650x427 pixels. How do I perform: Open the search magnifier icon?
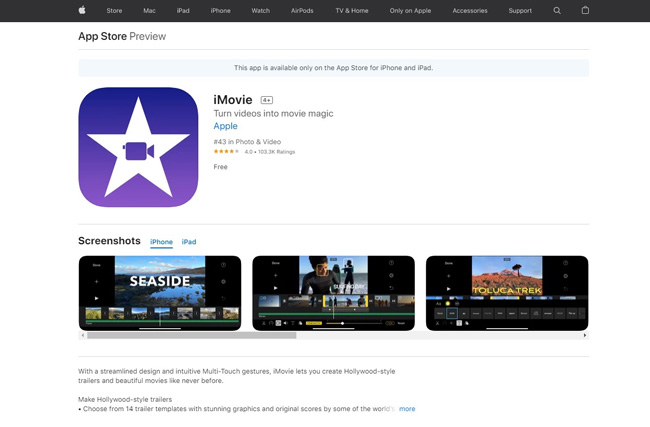[x=557, y=10]
